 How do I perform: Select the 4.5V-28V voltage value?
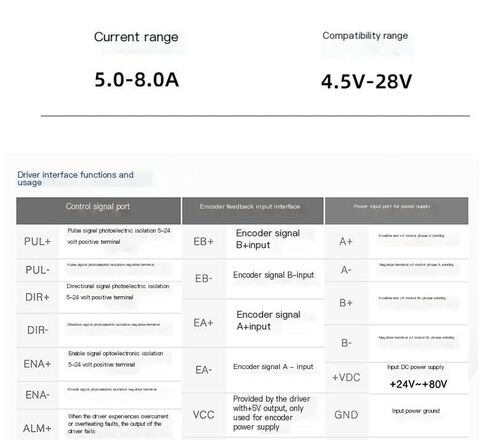[367, 82]
